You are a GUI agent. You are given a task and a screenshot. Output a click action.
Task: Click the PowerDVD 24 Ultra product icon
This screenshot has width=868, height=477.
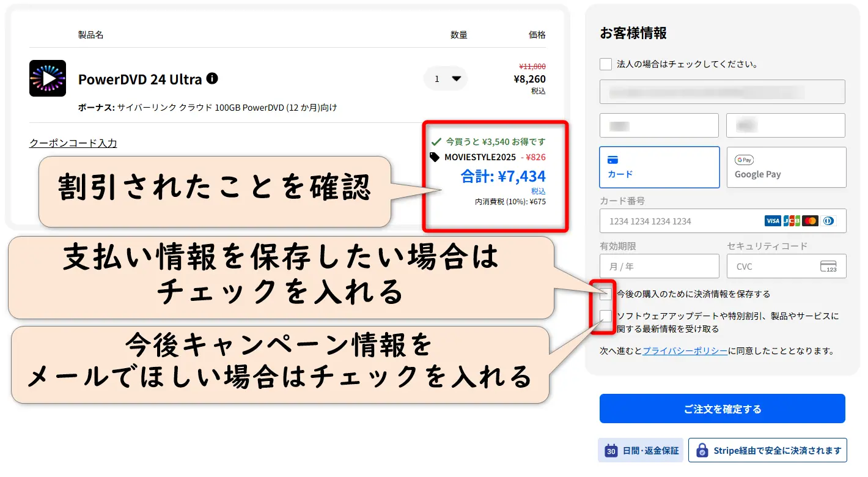point(47,78)
